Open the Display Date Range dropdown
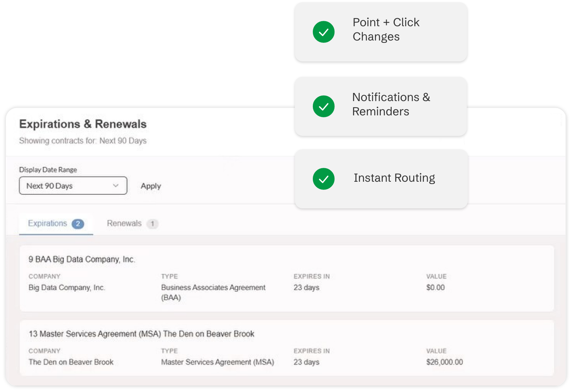This screenshot has height=392, width=572. click(x=73, y=186)
